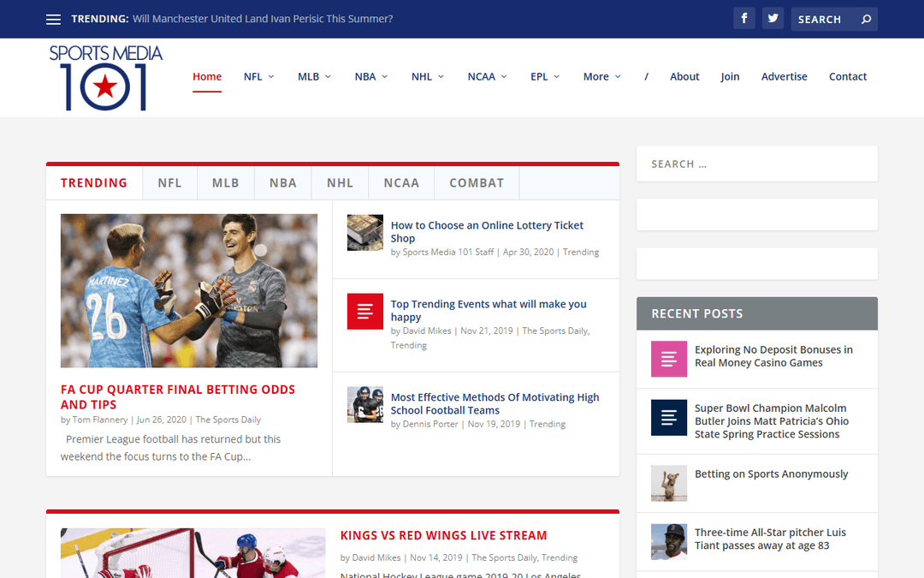
Task: Open Trending category under lottery article
Action: [580, 252]
